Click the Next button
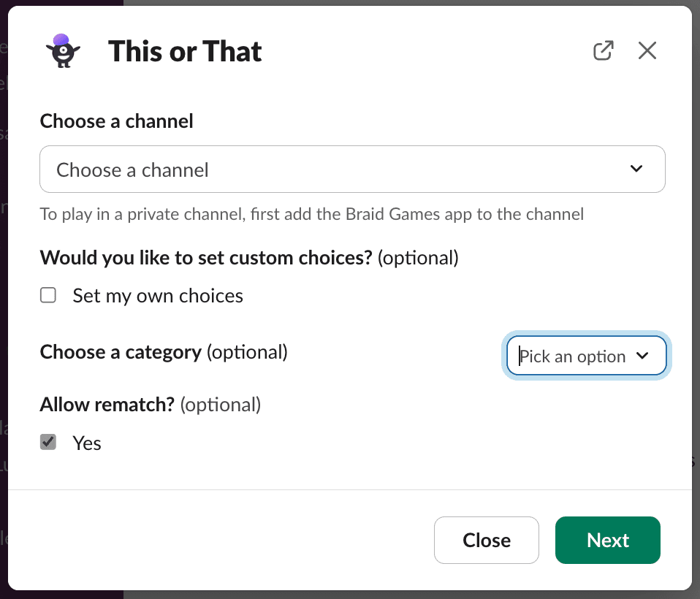The image size is (700, 599). pos(608,540)
